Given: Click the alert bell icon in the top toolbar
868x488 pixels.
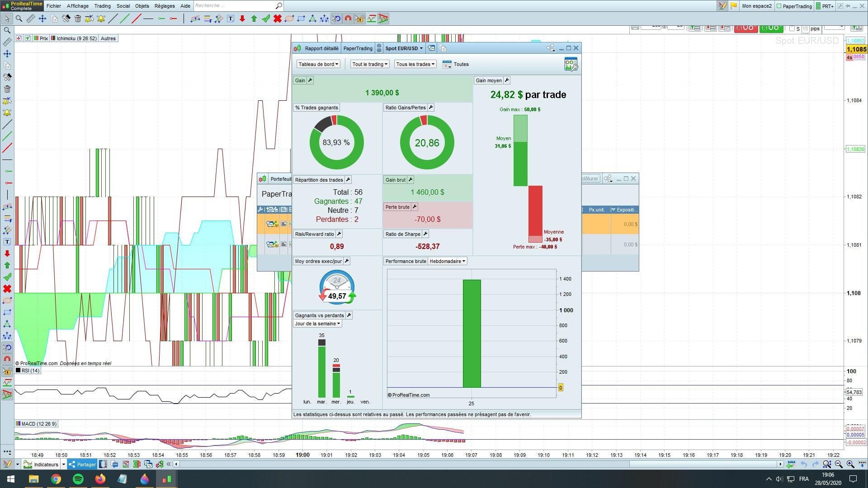Looking at the screenshot, I should [x=101, y=19].
